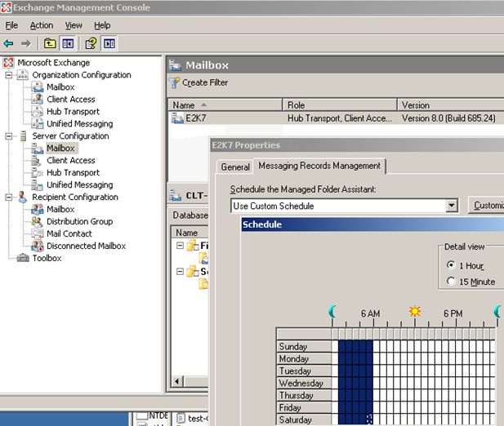Open the Mail Contact node
504x426 pixels.
(x=69, y=233)
